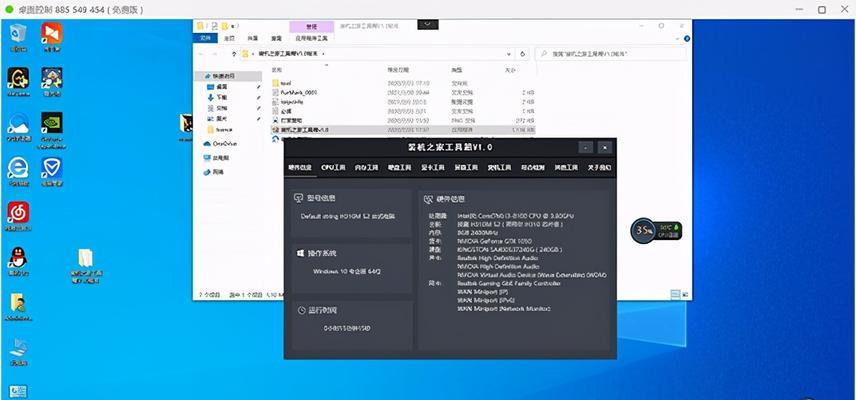Sort files by the name column header
This screenshot has height=400, width=856.
[277, 70]
